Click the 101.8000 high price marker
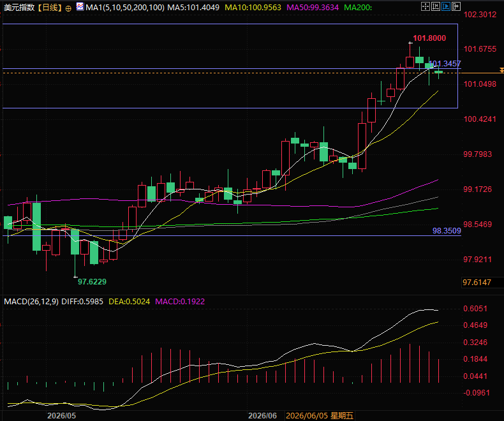This screenshot has width=504, height=421. click(x=429, y=38)
